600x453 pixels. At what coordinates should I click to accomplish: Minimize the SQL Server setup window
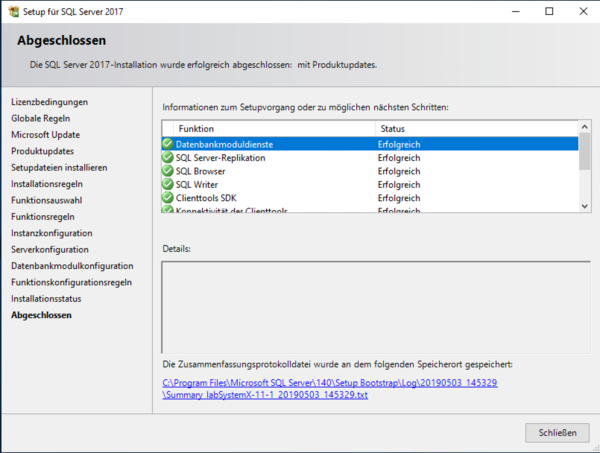pos(516,11)
